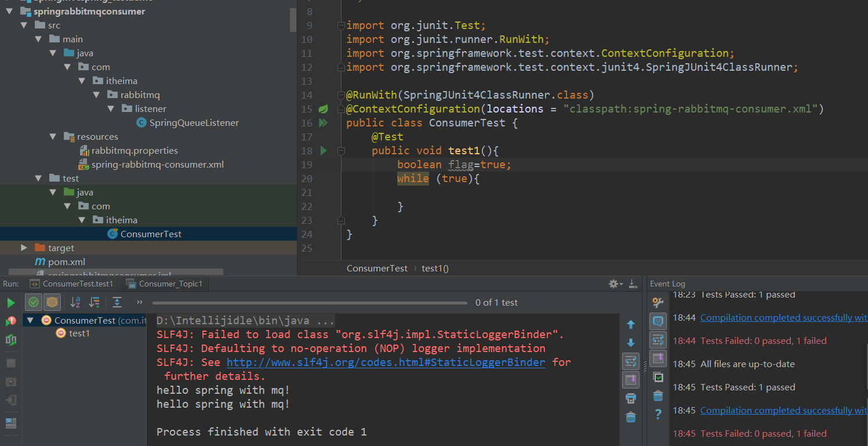Image resolution: width=868 pixels, height=446 pixels.
Task: Rerun the ConsumerTest with green play icon
Action: 11,303
